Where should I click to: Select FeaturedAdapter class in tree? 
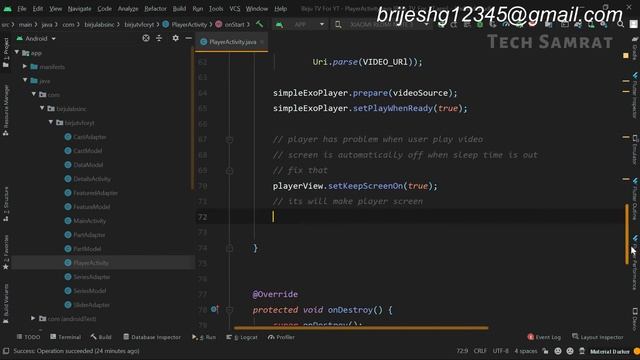click(x=91, y=193)
